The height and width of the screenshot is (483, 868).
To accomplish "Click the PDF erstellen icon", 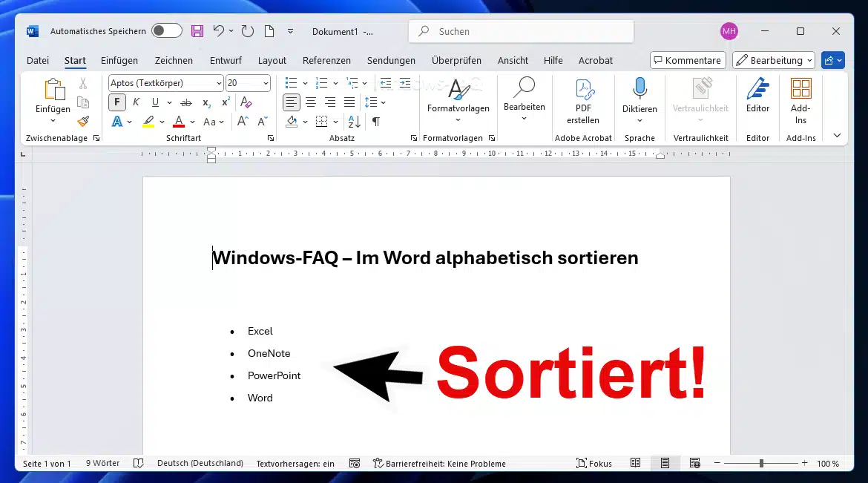I will [x=582, y=91].
